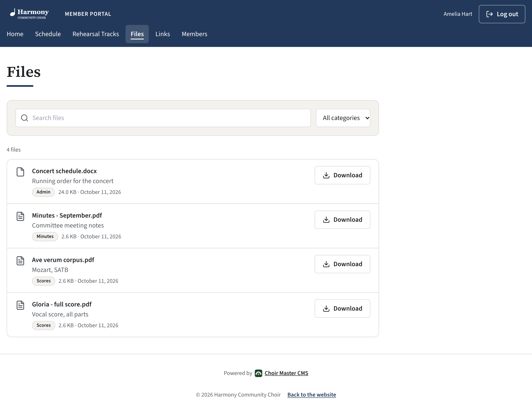Click the Scores tag on Ave verum corpus
Screen dimensions: 532x414
point(44,281)
